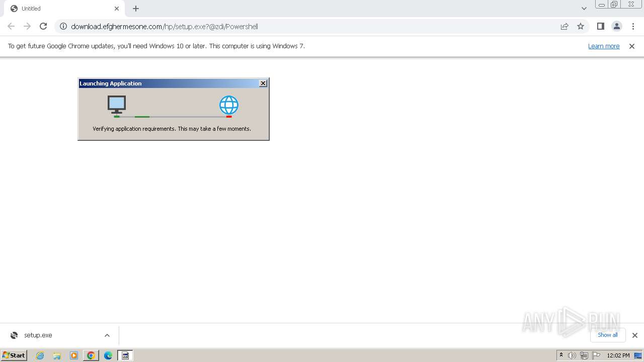The height and width of the screenshot is (362, 644).
Task: Open Windows Explorer folder from taskbar
Action: click(x=57, y=355)
